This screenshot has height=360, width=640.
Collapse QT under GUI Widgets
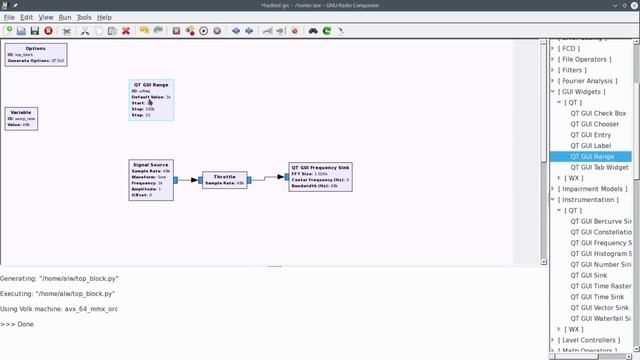[559, 102]
